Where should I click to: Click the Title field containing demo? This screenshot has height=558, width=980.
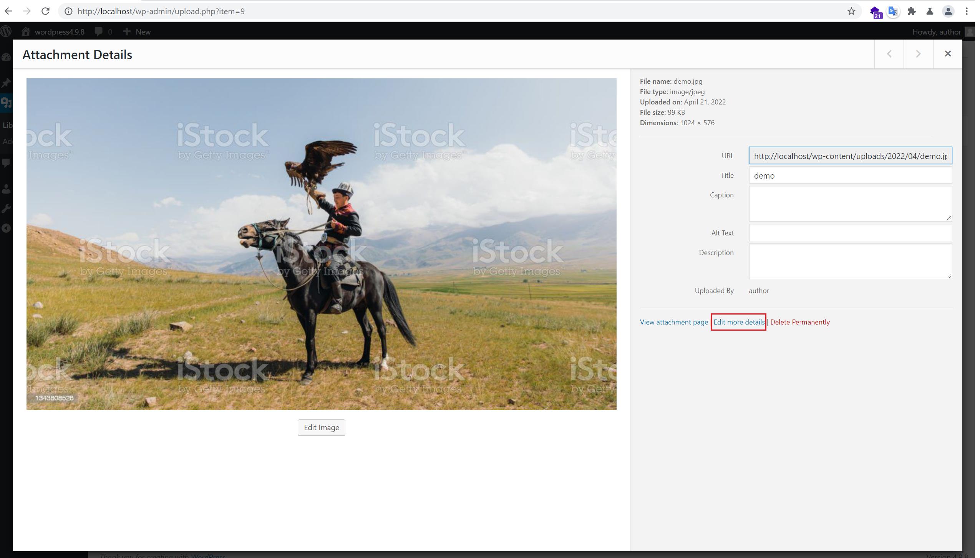(850, 176)
